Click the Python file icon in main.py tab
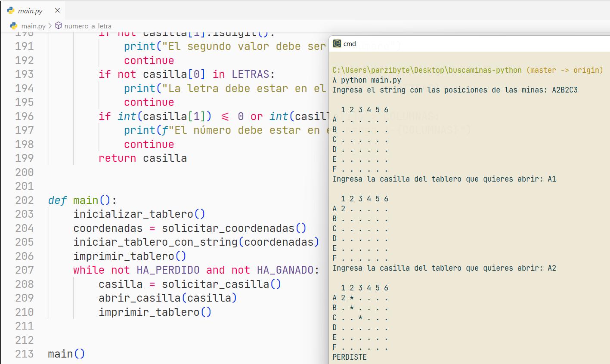The height and width of the screenshot is (364, 610). pos(11,10)
